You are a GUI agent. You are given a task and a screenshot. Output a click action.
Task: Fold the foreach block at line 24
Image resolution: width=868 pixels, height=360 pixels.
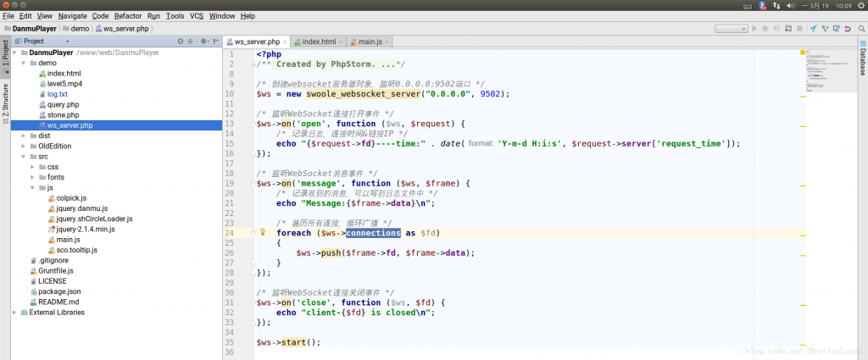253,233
